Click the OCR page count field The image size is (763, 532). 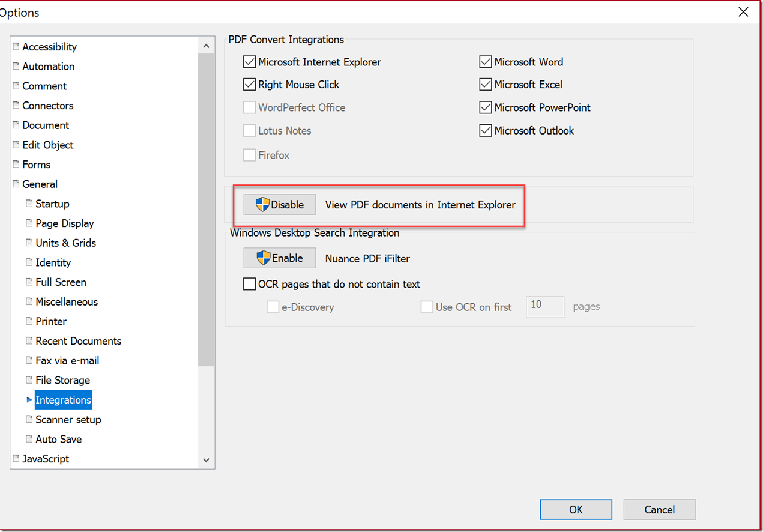pyautogui.click(x=545, y=306)
